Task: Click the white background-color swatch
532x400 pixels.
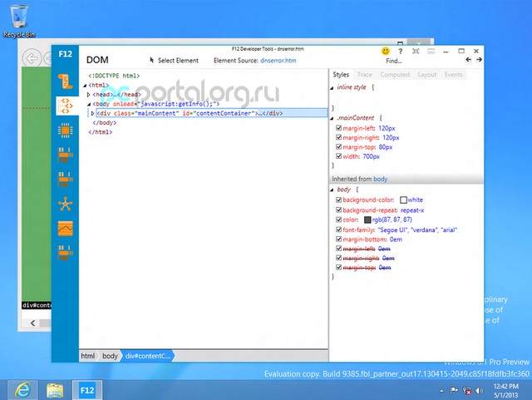Action: tap(403, 200)
